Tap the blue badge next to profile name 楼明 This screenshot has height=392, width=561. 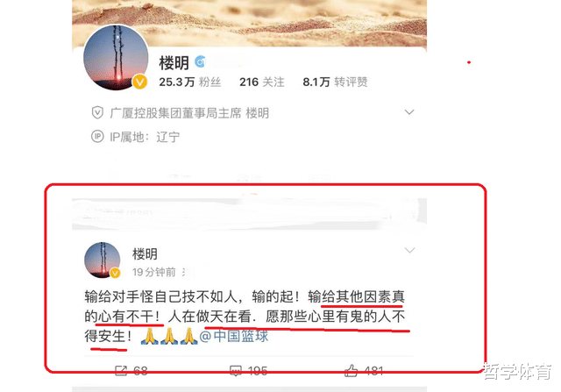(201, 62)
